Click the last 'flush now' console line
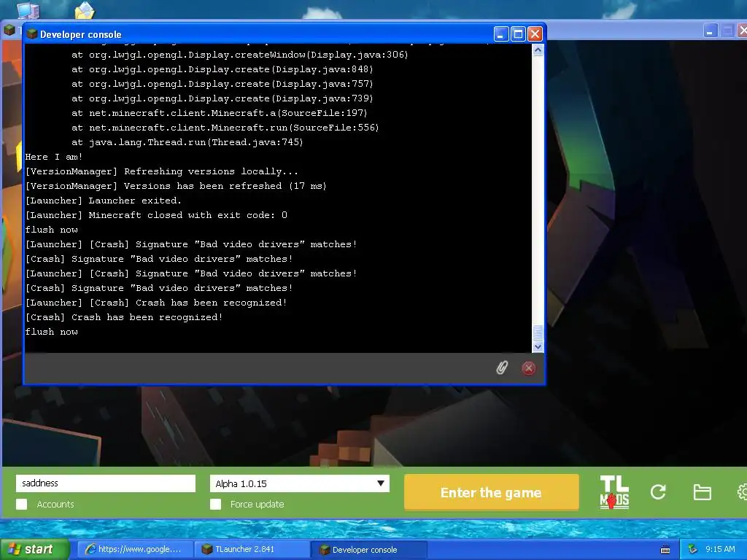The image size is (747, 560). click(x=52, y=332)
